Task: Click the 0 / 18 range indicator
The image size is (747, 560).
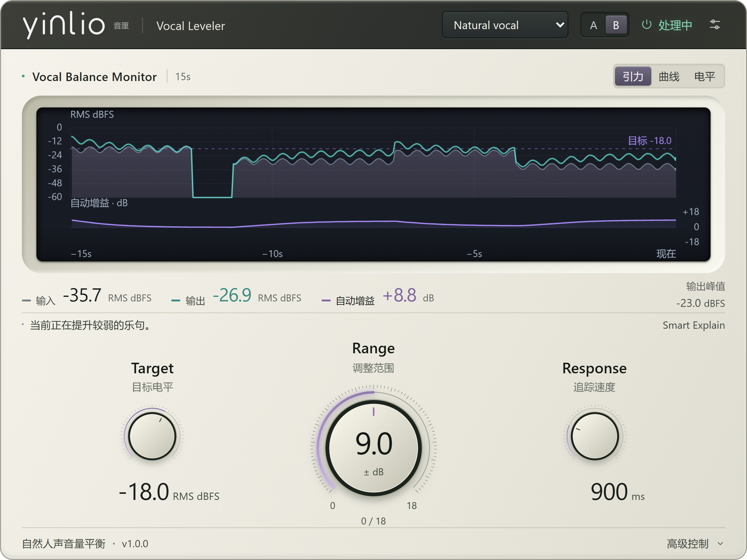Action: tap(373, 521)
